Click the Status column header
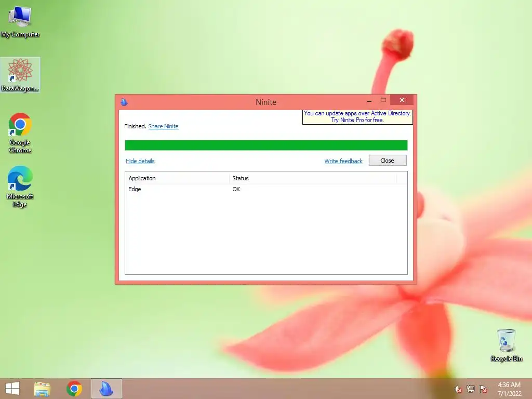The width and height of the screenshot is (532, 399). (x=313, y=178)
